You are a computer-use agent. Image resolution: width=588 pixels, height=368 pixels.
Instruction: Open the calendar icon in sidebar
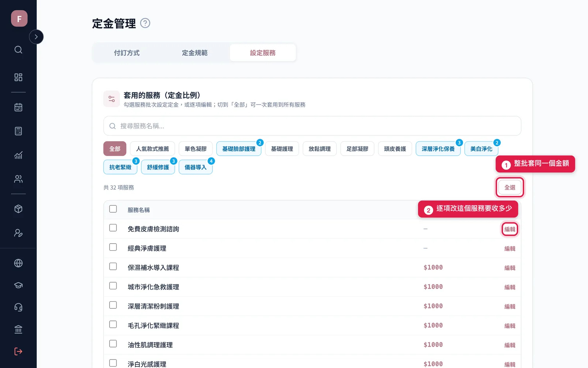18,107
